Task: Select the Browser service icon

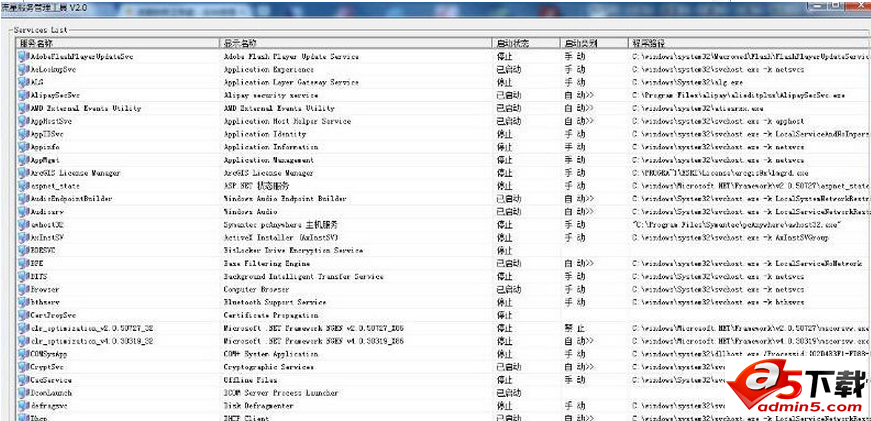Action: point(23,289)
